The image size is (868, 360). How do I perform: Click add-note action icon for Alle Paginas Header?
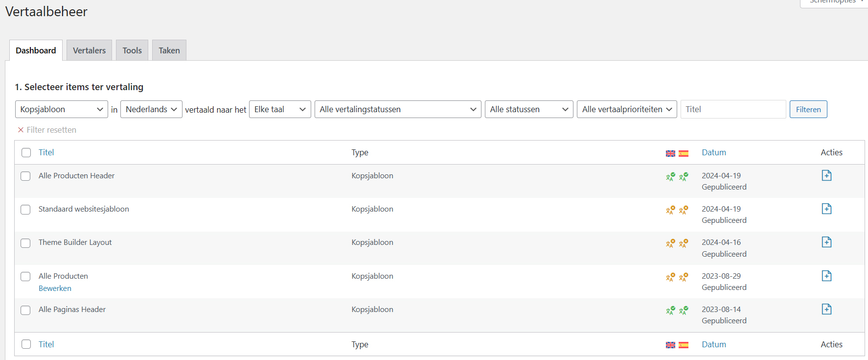pyautogui.click(x=826, y=309)
